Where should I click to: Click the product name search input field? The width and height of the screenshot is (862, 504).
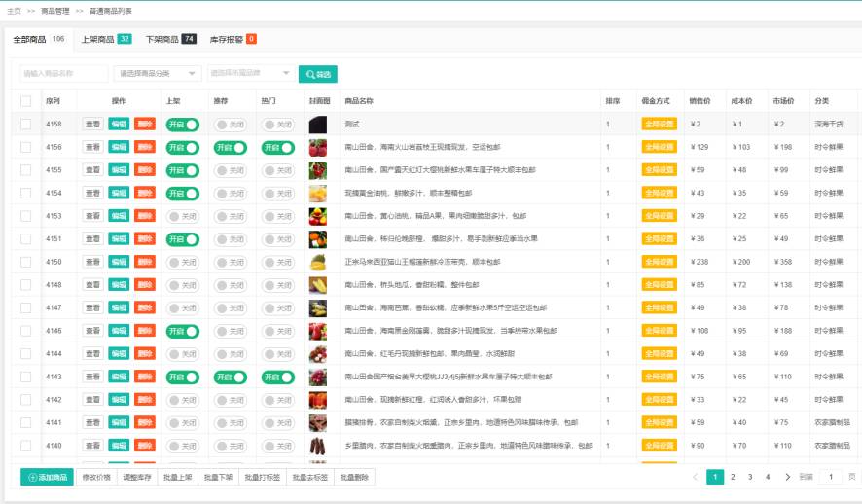[x=64, y=74]
